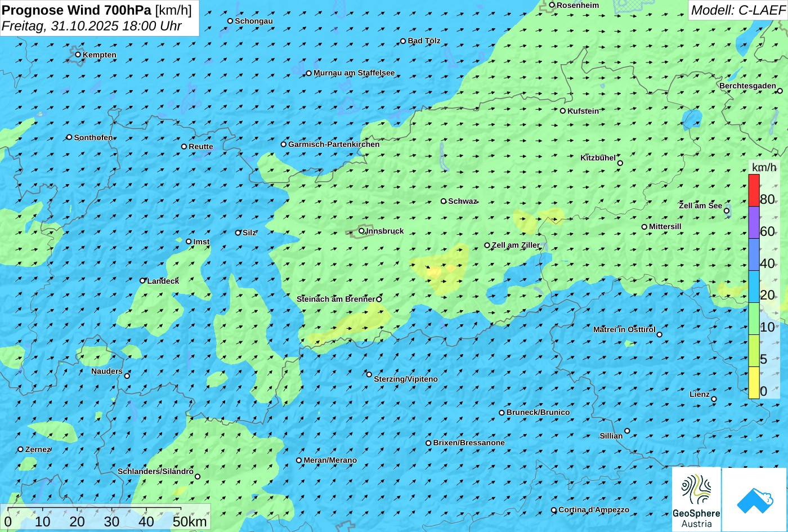Click the Sterzing/Vipiteno label
Screen dimensions: 788x532
pyautogui.click(x=406, y=379)
